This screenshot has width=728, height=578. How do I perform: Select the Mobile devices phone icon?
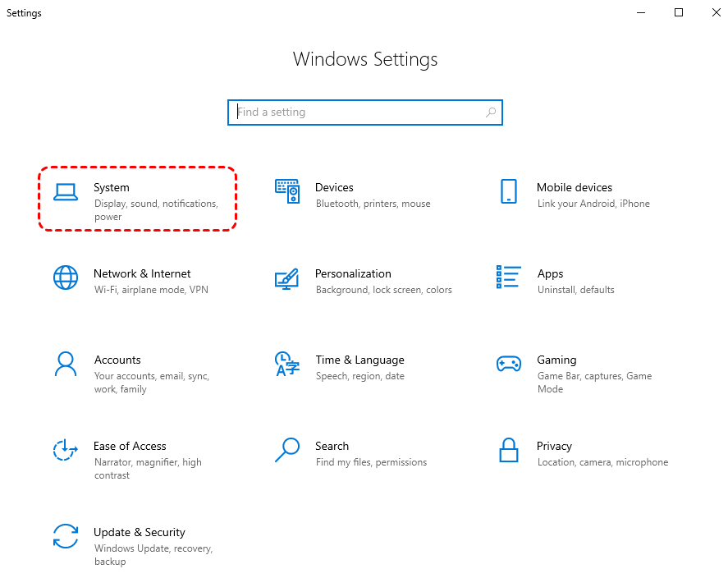pyautogui.click(x=508, y=191)
